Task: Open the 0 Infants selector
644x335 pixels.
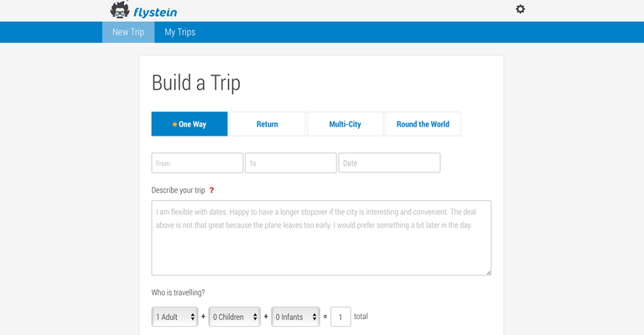Action: (296, 317)
